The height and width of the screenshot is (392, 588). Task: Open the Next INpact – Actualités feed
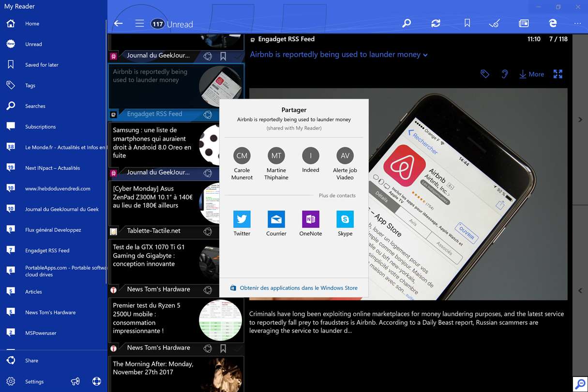click(53, 168)
